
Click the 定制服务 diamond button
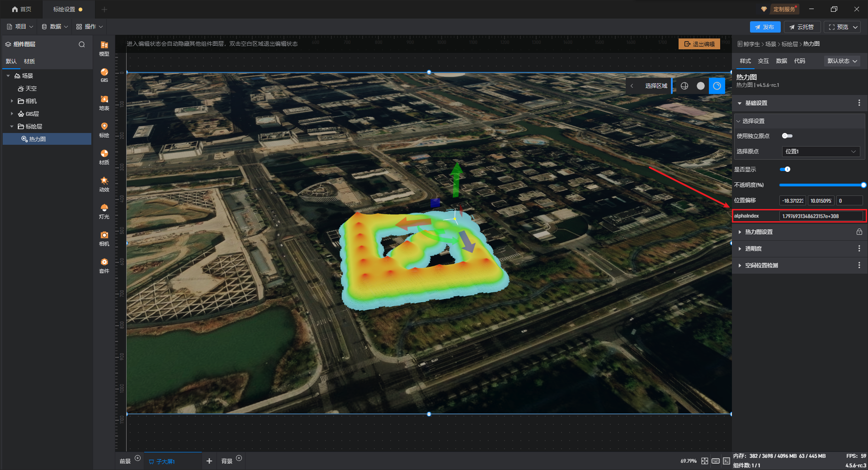pyautogui.click(x=780, y=9)
